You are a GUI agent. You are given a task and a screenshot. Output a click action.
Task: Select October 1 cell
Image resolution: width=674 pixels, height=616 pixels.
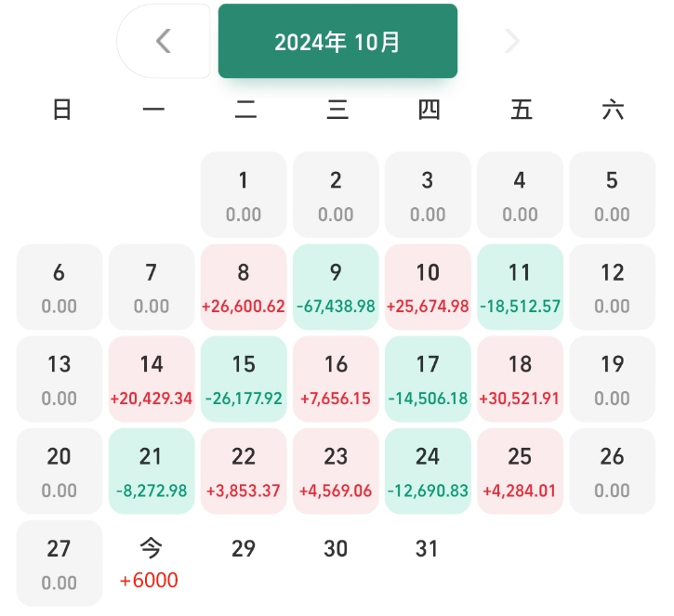(x=244, y=194)
